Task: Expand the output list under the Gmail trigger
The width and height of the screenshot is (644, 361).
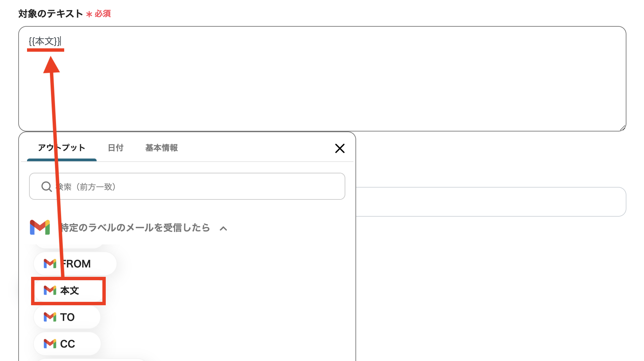Action: point(223,228)
